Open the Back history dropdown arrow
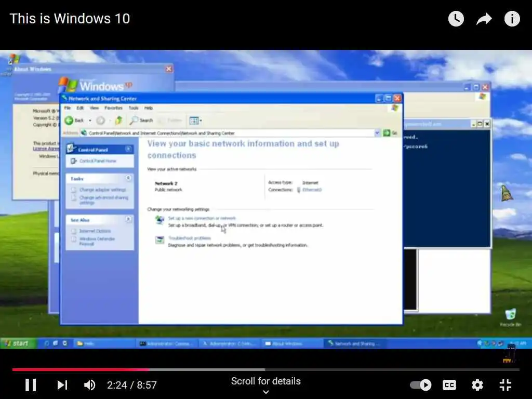532x399 pixels. coord(90,121)
